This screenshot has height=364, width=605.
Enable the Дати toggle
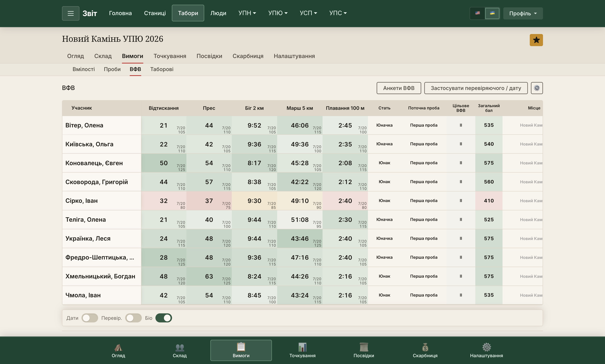(90, 318)
